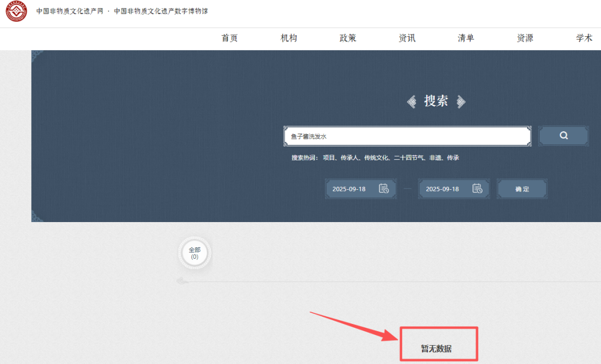Go to the 首页 nav item
Viewport: 601px width, 364px height.
point(229,38)
